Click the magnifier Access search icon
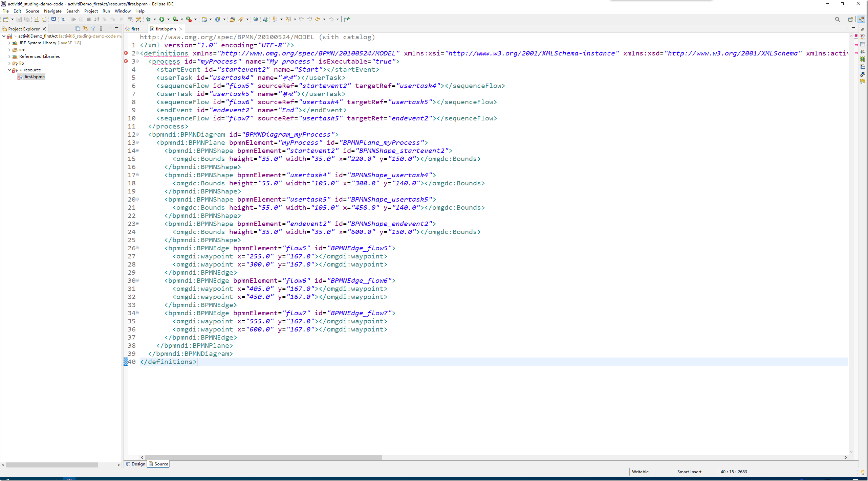 tap(837, 19)
